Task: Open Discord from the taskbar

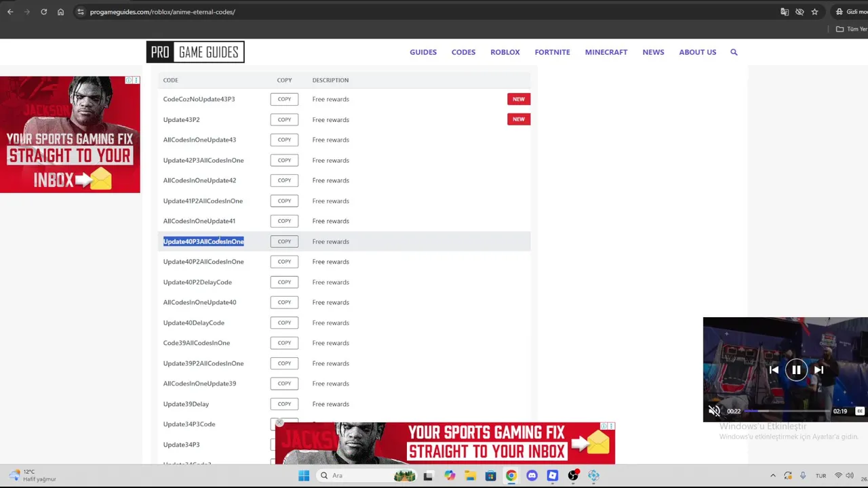Action: [532, 476]
